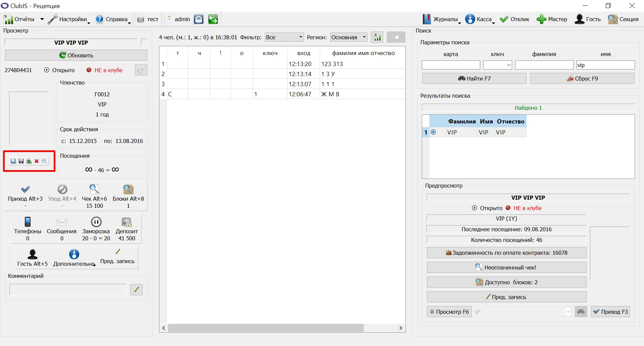Open Телефоны phone list
The image size is (644, 346).
point(28,229)
